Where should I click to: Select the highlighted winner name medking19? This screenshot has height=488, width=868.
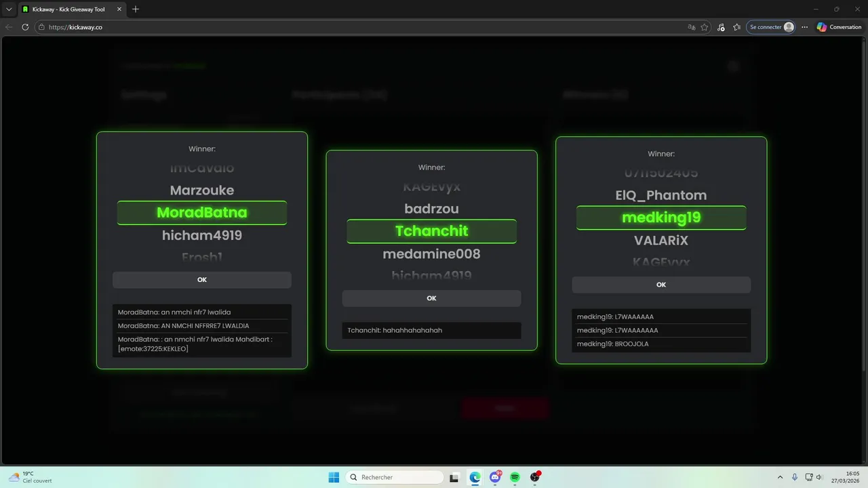661,218
